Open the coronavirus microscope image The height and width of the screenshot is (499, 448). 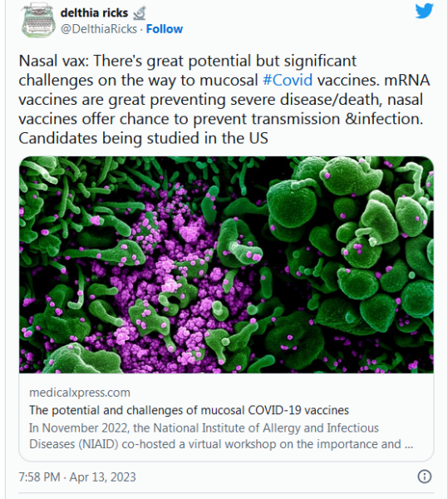pos(226,264)
